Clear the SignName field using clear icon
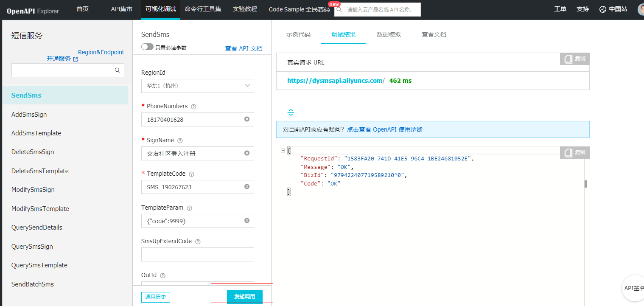This screenshot has width=644, height=306. tap(247, 153)
